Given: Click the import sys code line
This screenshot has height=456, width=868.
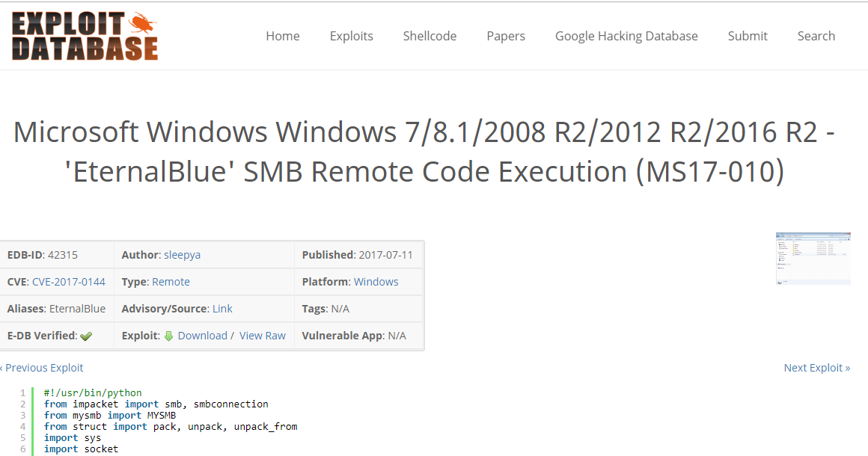Looking at the screenshot, I should click(x=73, y=438).
